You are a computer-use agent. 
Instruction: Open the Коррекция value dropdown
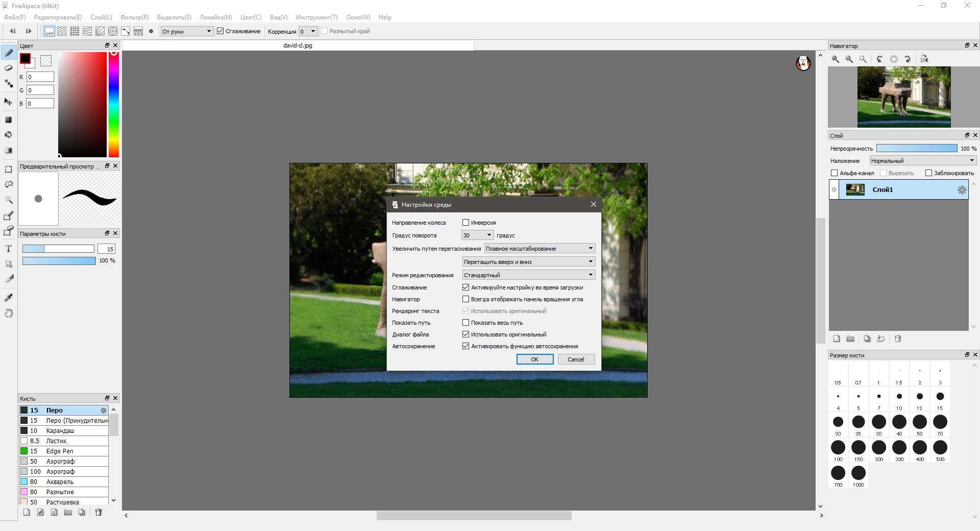308,31
